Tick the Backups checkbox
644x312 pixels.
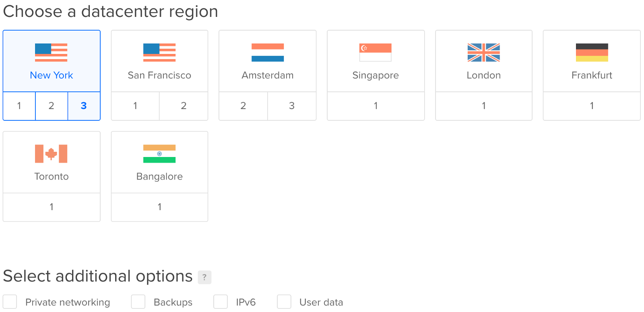coord(138,302)
